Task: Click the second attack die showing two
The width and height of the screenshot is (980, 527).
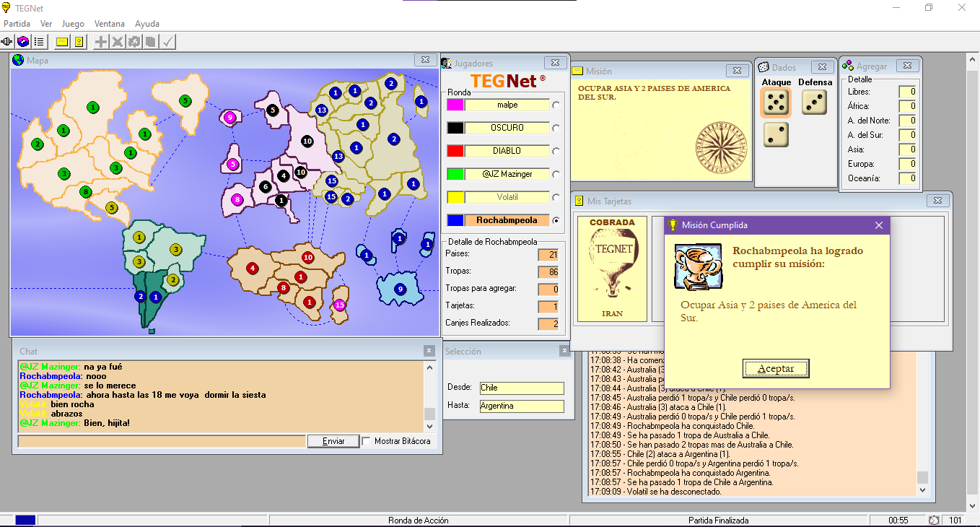Action: tap(776, 134)
